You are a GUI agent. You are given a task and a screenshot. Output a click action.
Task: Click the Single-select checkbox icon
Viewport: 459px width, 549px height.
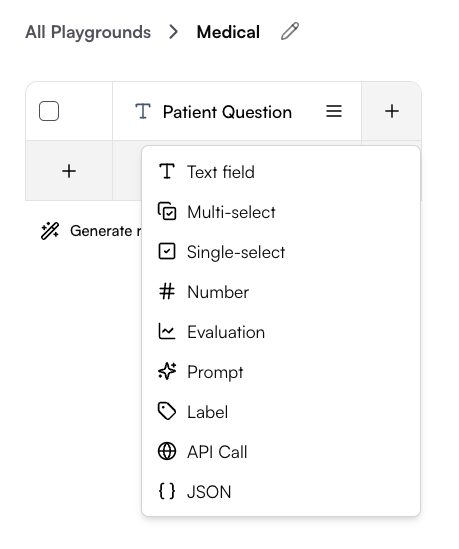167,251
